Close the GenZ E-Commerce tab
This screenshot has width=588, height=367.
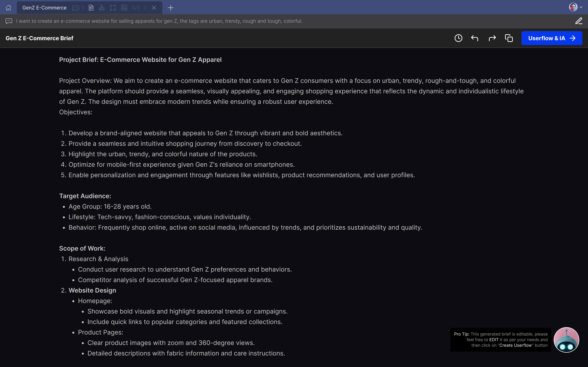[154, 8]
